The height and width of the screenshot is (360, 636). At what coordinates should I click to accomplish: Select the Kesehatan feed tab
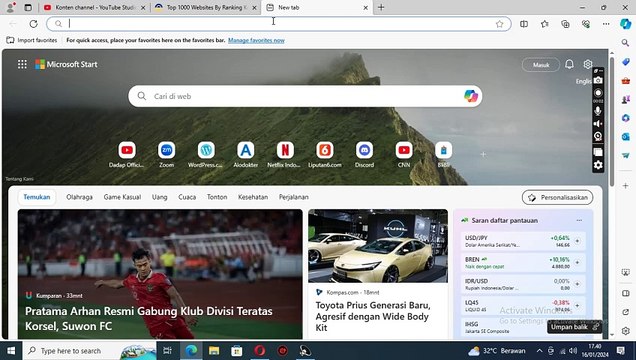(253, 197)
